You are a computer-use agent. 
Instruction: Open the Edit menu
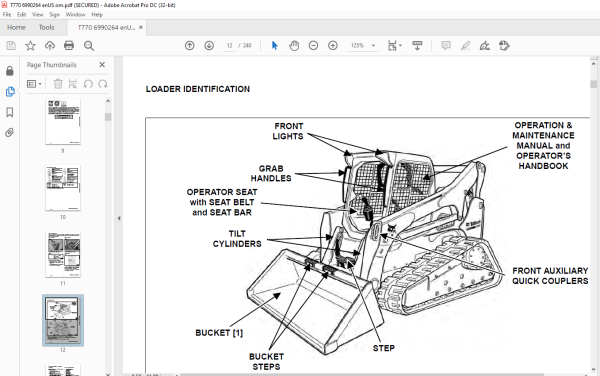click(x=21, y=15)
